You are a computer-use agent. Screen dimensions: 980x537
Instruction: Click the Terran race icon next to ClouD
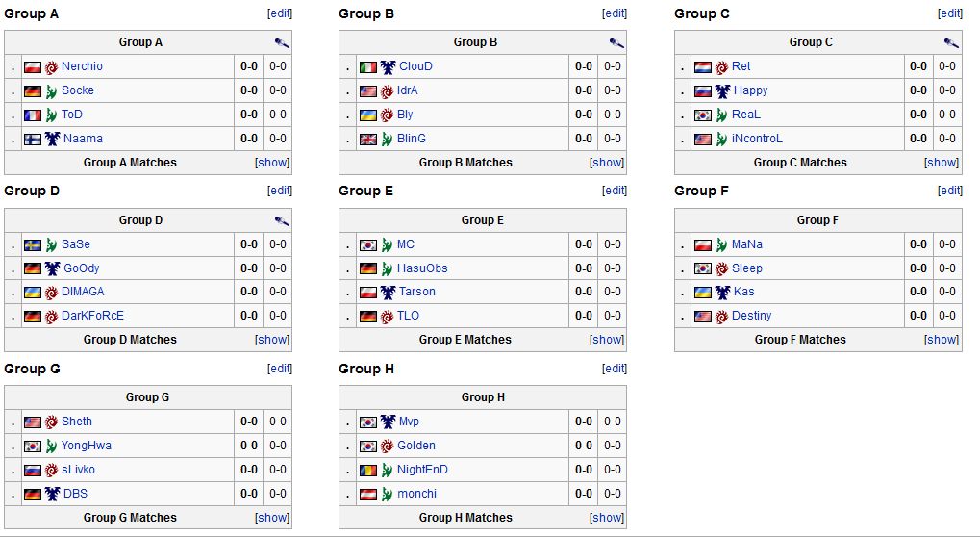(x=388, y=67)
